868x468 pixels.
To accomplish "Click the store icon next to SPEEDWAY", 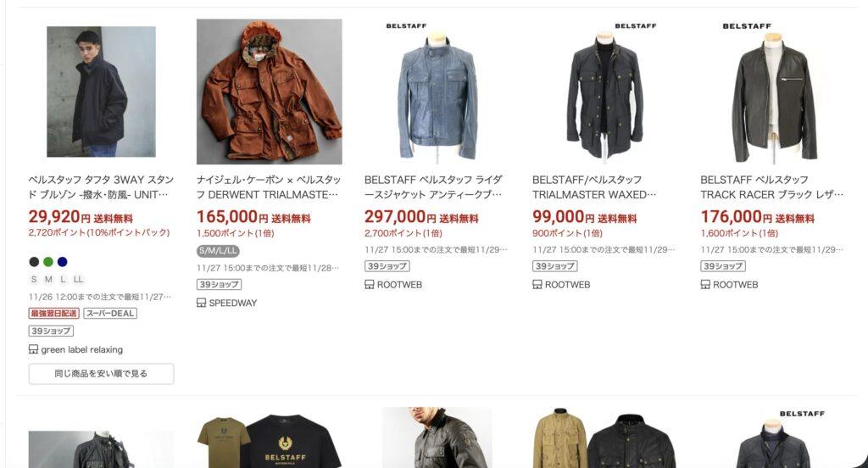I will 202,303.
